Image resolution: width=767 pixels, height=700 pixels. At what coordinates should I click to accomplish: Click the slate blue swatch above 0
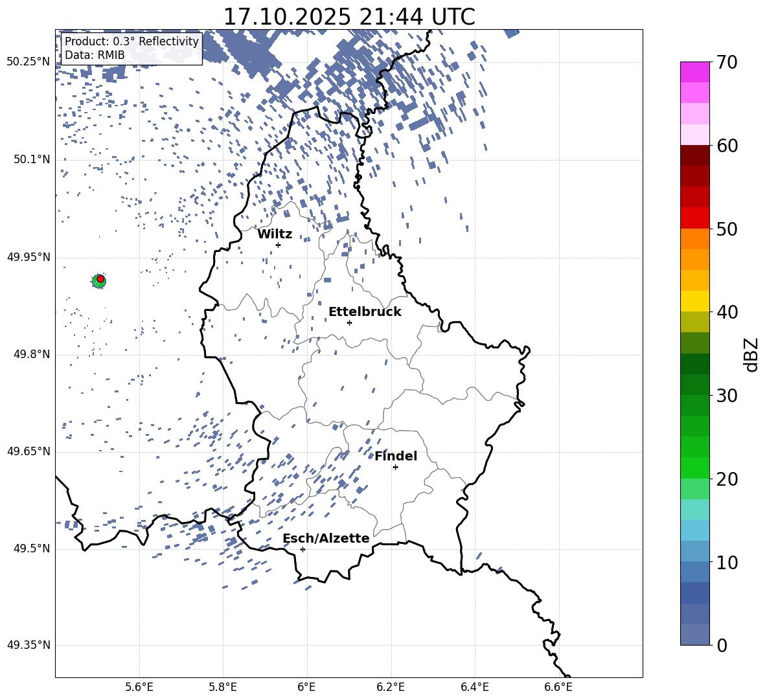694,635
